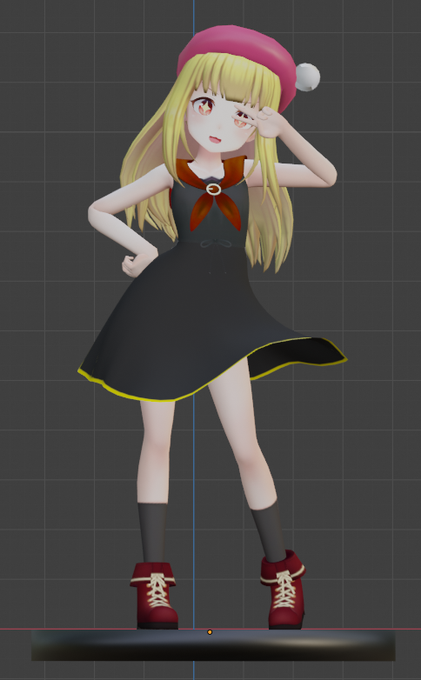The height and width of the screenshot is (680, 421).
Task: Click the character's open mouth on the face
Action: (215, 139)
